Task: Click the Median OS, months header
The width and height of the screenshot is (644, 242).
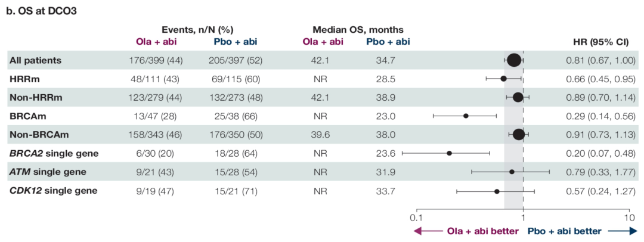Action: (x=358, y=30)
